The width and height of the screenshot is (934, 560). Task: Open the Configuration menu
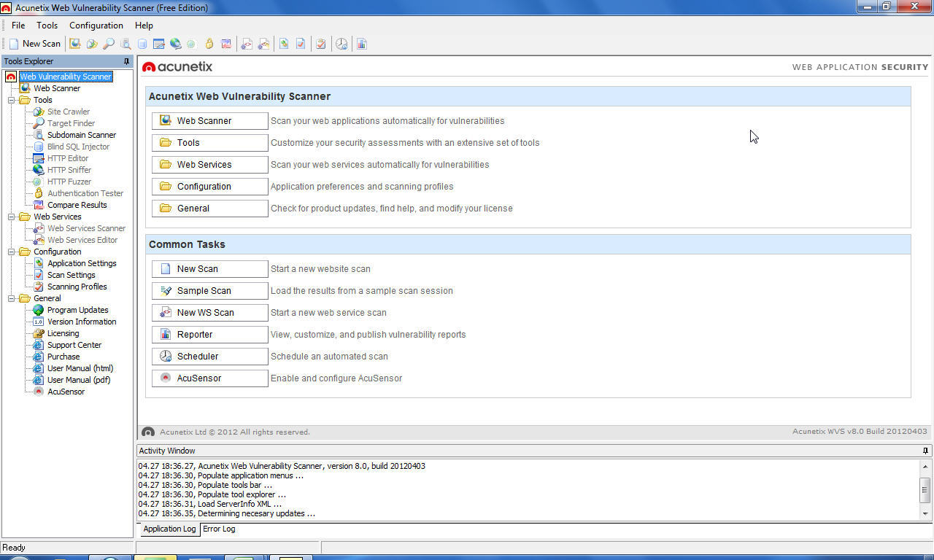coord(96,25)
